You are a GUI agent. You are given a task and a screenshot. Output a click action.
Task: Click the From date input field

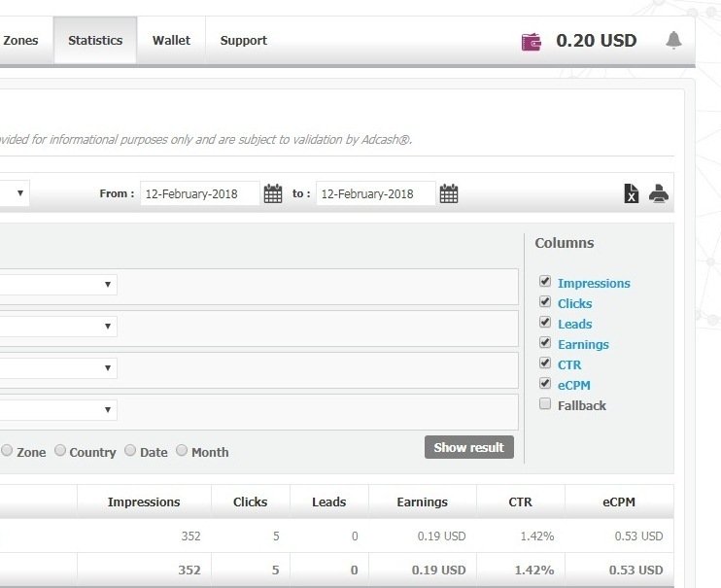click(200, 193)
